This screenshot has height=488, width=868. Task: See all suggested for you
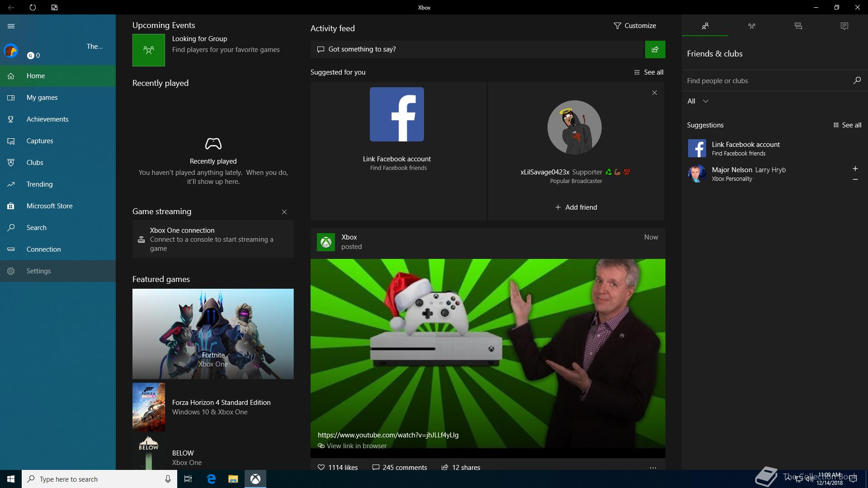tap(649, 72)
